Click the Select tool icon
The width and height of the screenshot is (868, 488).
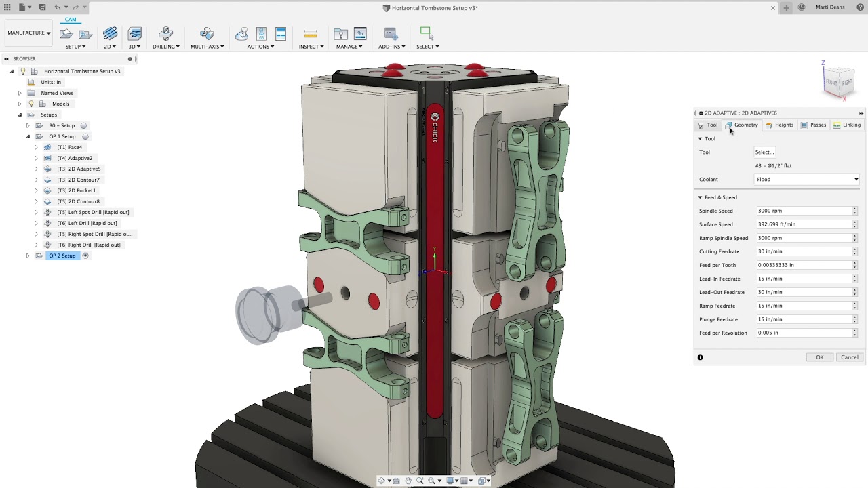click(427, 33)
